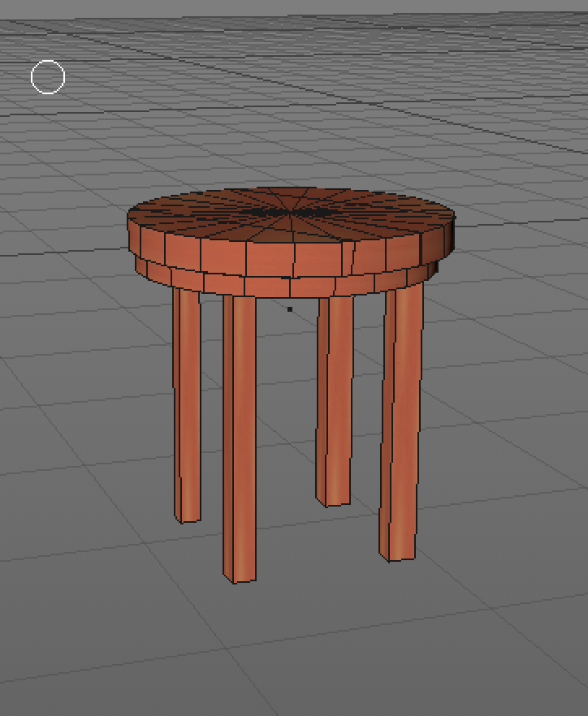The height and width of the screenshot is (716, 588).
Task: Select the center vertex of the stool seat top
Action: pos(291,214)
